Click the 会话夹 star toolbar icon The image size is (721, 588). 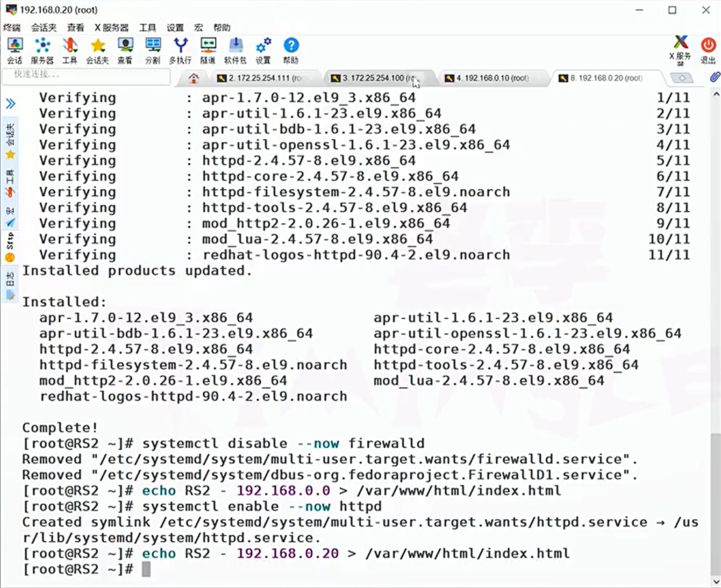click(97, 50)
